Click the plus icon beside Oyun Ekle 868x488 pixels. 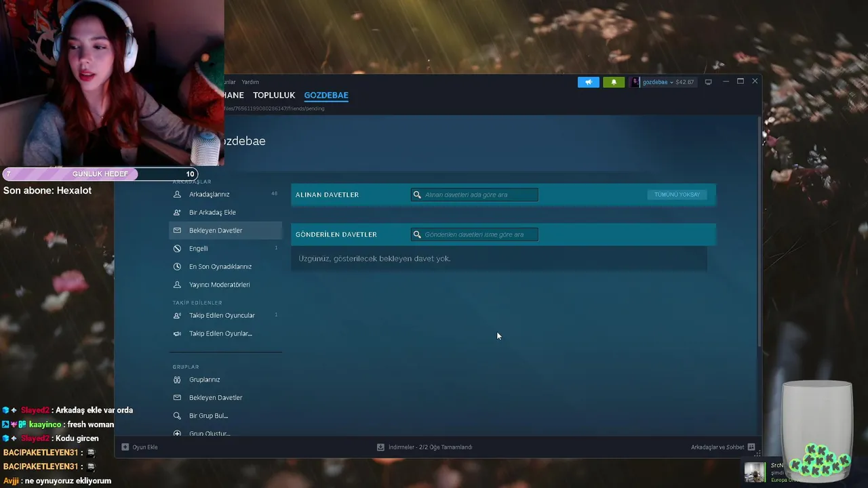click(x=125, y=447)
